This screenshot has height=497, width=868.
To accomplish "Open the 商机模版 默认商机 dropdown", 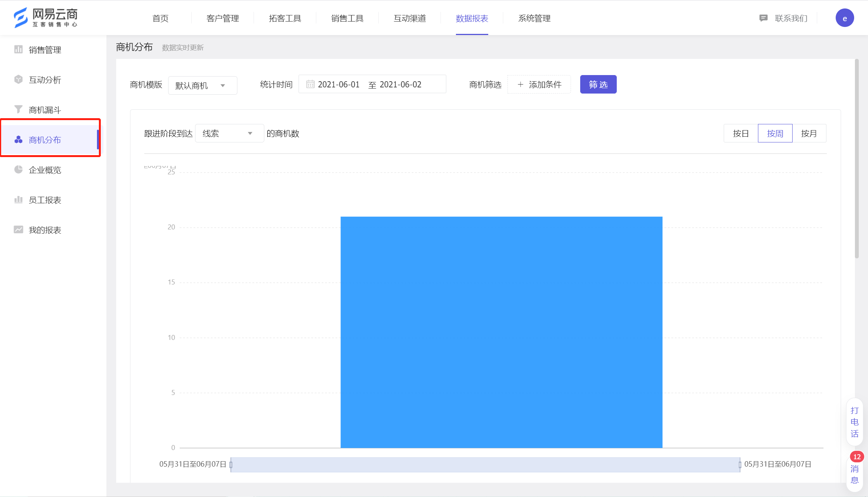I will [202, 85].
